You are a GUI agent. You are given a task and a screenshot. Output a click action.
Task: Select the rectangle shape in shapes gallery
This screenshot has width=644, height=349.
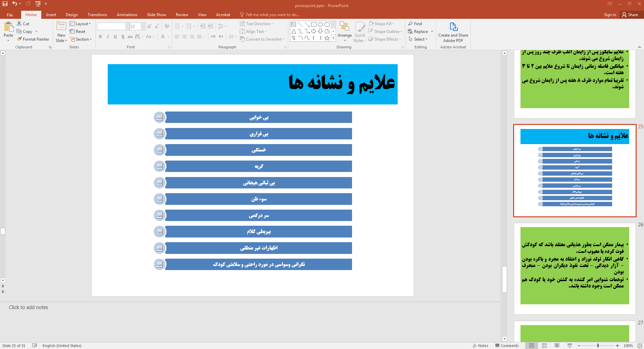point(314,25)
